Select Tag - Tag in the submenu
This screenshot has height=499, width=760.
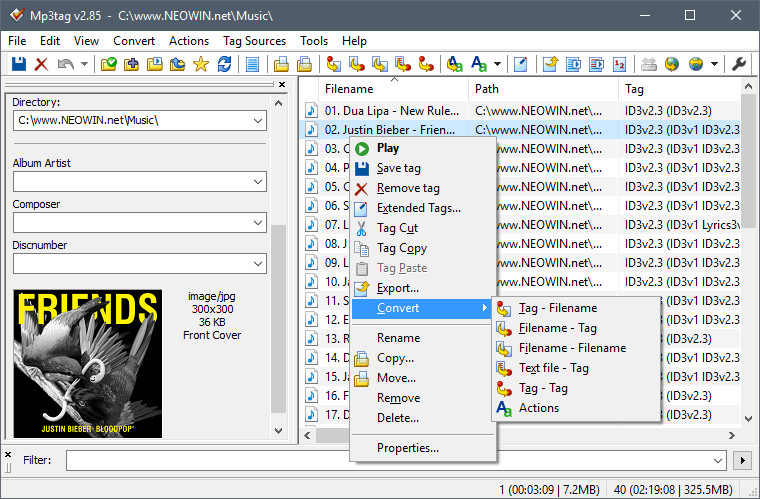pos(576,388)
